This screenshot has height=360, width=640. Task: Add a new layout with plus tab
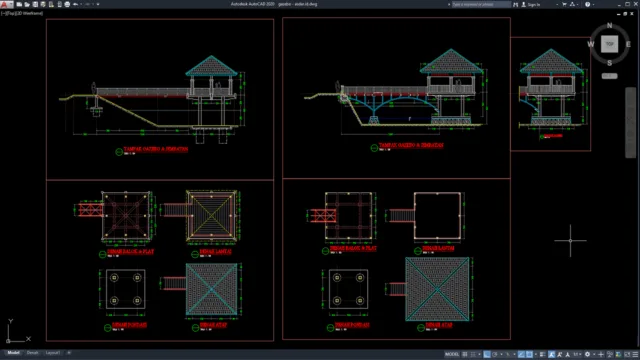(69, 353)
